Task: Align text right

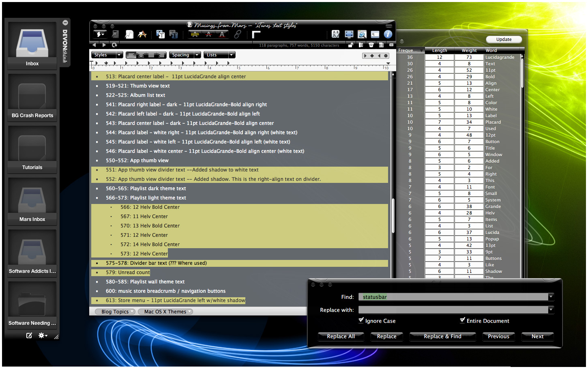Action: [161, 55]
